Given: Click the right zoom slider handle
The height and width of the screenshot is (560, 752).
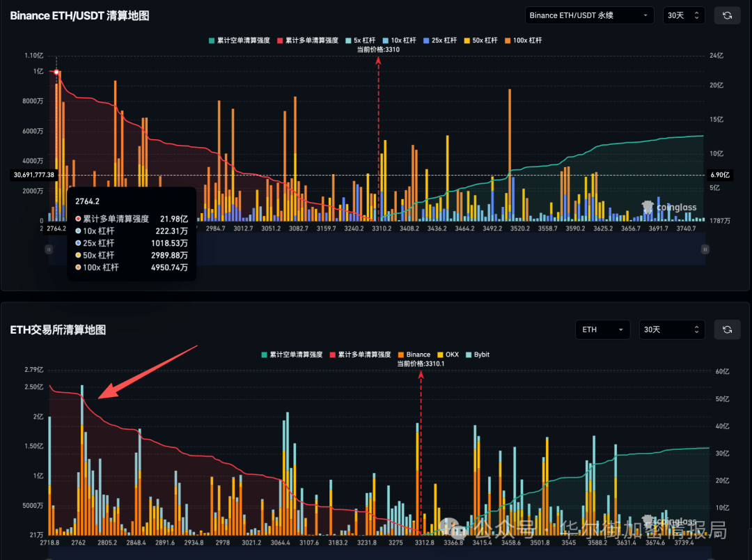Looking at the screenshot, I should click(705, 249).
